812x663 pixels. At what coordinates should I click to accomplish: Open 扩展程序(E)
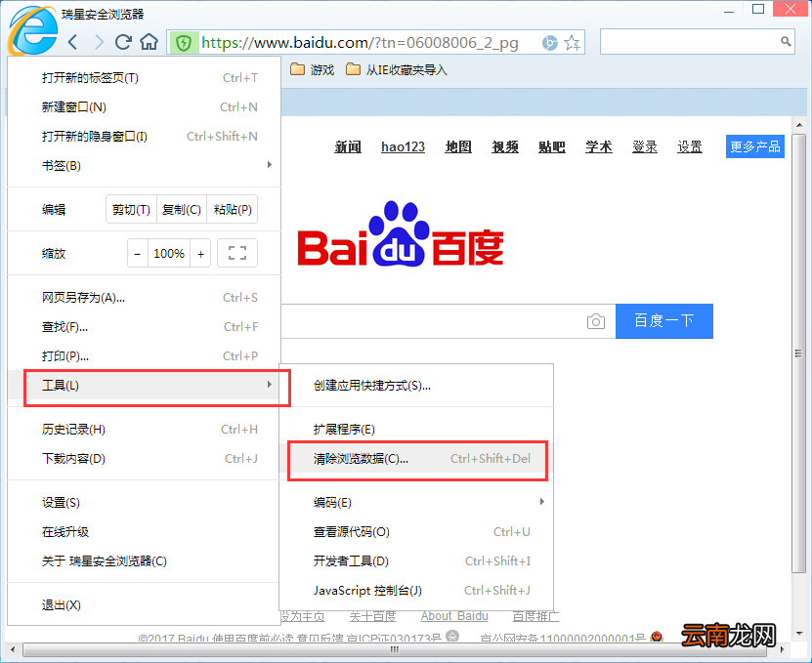[416, 429]
